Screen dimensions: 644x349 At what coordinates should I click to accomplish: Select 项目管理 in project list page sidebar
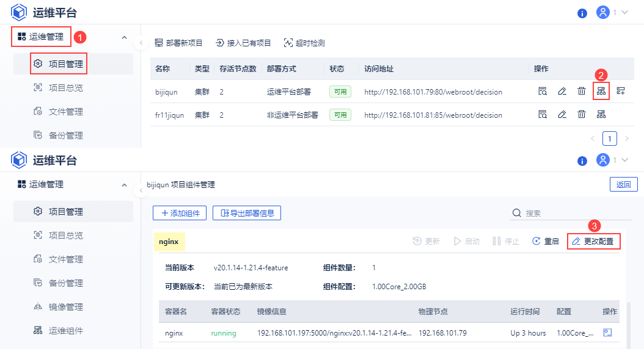click(73, 63)
